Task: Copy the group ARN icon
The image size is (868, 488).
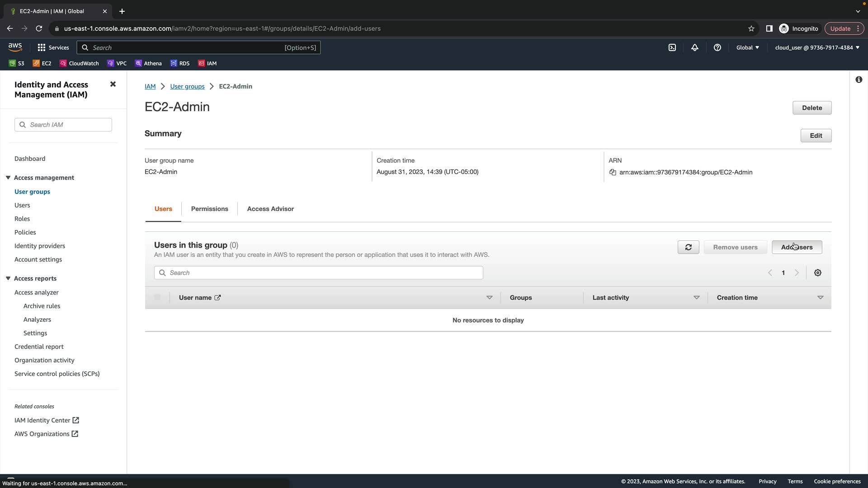Action: [613, 172]
